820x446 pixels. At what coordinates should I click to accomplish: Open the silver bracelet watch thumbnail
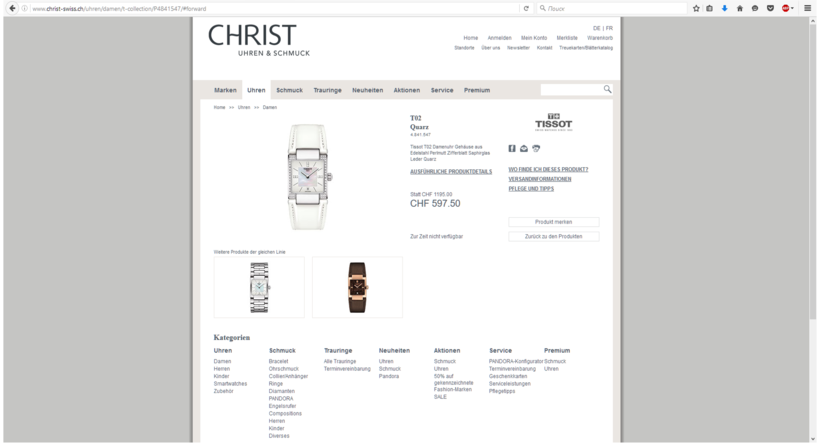coord(259,288)
